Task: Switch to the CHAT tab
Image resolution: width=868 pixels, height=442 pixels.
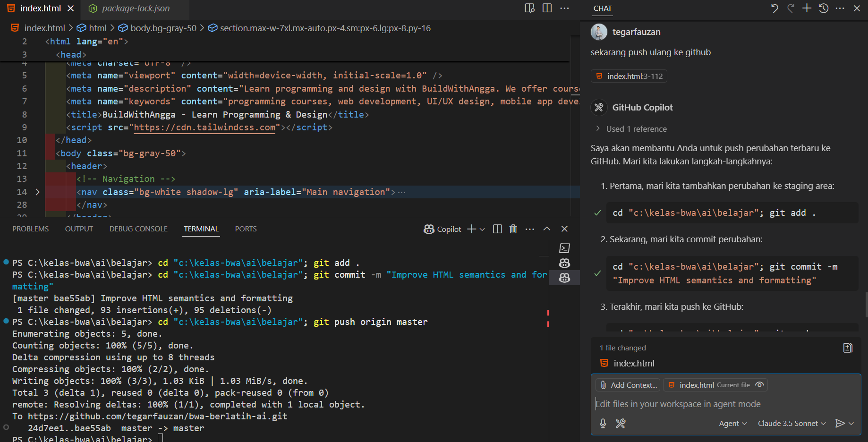Action: [603, 8]
